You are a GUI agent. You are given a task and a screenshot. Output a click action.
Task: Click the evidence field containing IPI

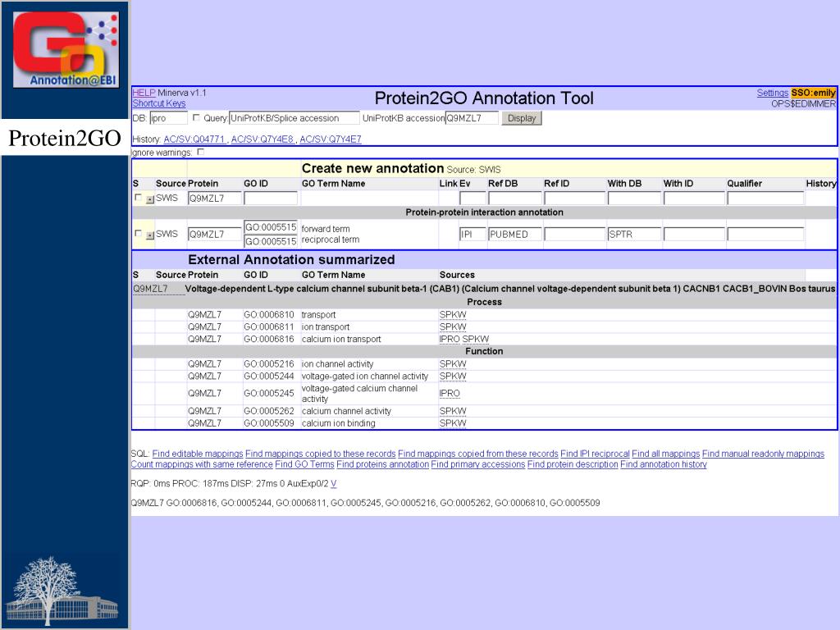[x=472, y=234]
